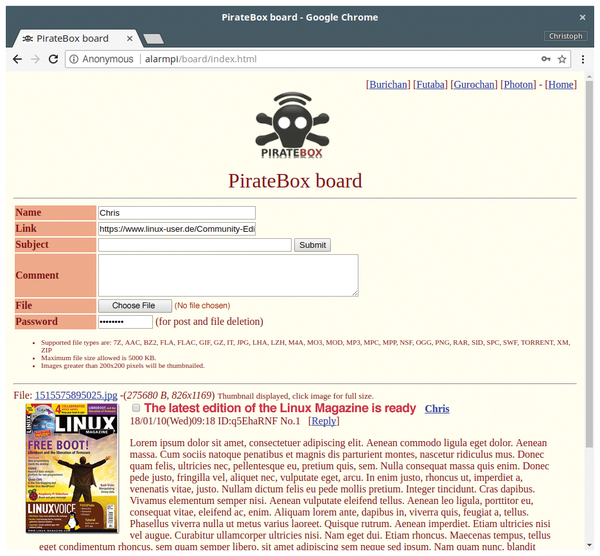Click the post title about Linux Magazine

[x=280, y=408]
